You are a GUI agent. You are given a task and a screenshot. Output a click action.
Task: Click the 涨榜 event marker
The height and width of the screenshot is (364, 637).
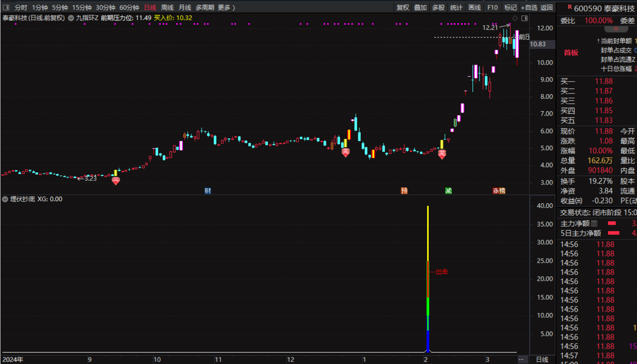(499, 191)
